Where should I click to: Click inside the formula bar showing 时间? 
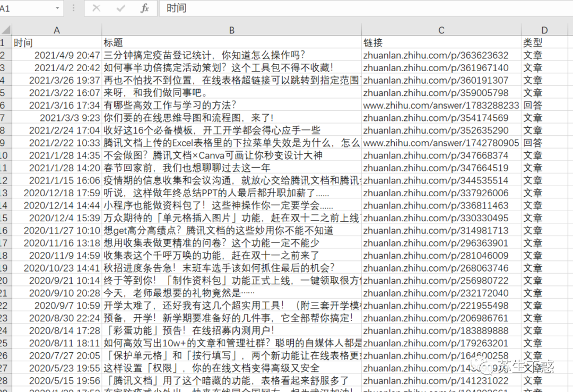[x=366, y=8]
